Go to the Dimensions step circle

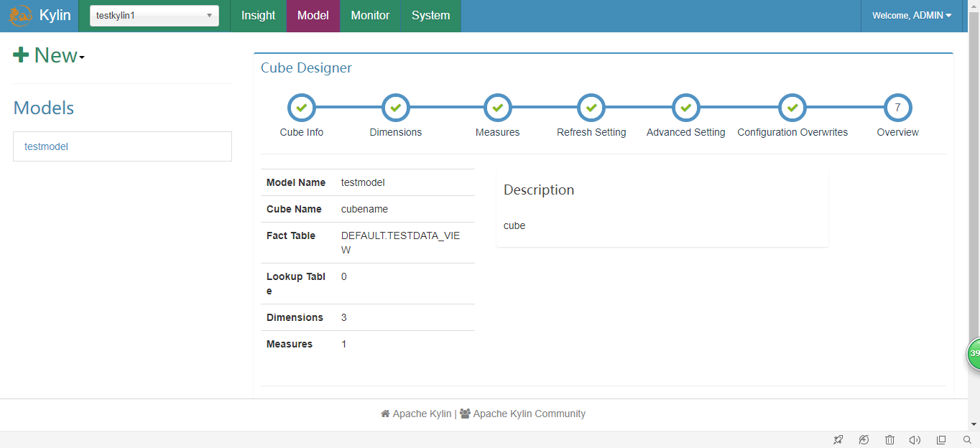(396, 108)
